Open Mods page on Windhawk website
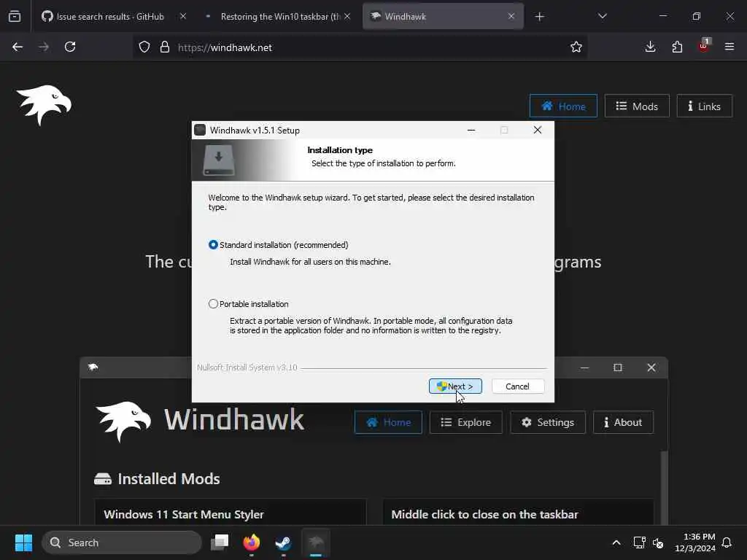 [x=637, y=106]
